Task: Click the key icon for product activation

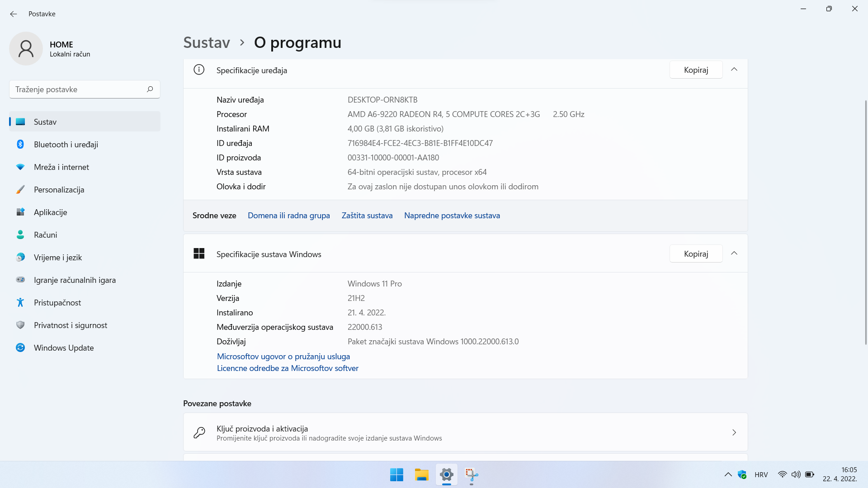Action: coord(199,432)
